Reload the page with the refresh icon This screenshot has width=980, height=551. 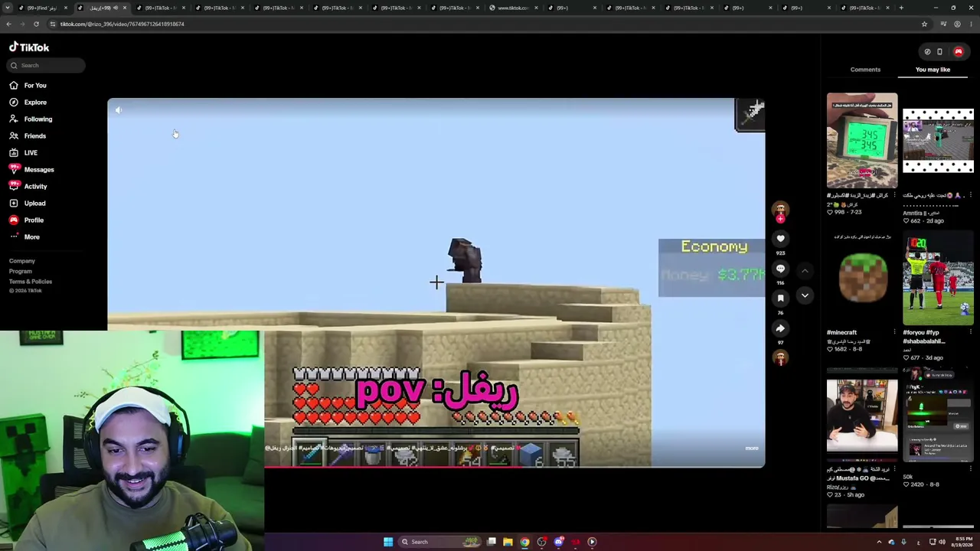(36, 24)
